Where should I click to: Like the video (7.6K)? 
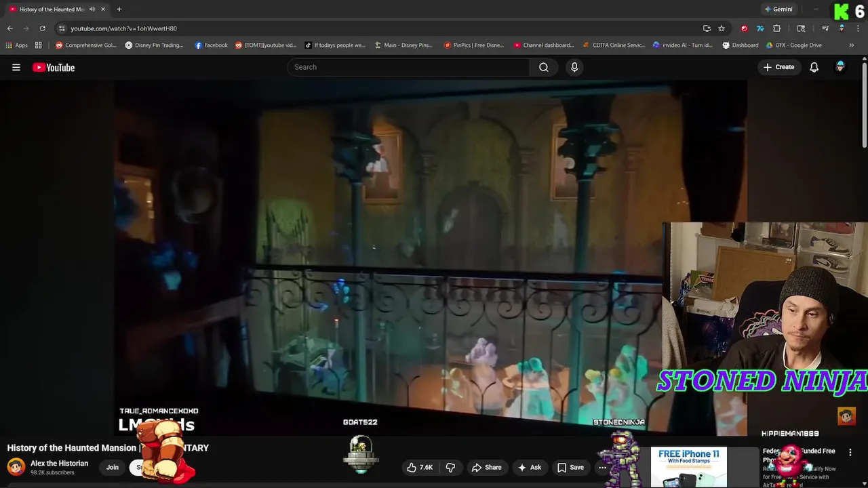point(420,468)
